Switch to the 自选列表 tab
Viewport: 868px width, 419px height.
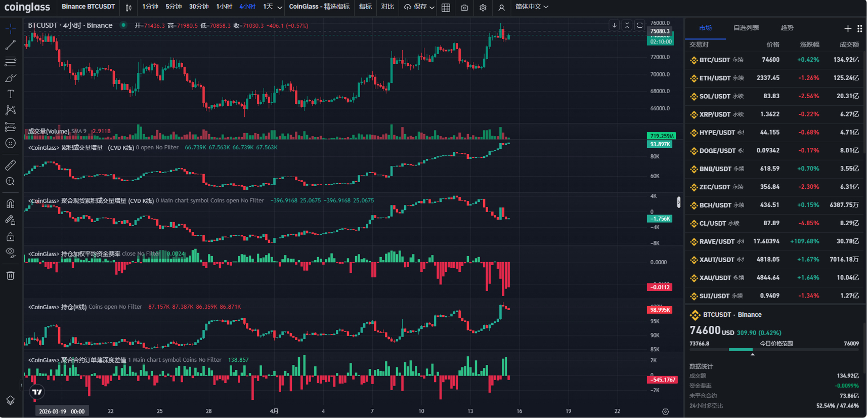point(746,28)
